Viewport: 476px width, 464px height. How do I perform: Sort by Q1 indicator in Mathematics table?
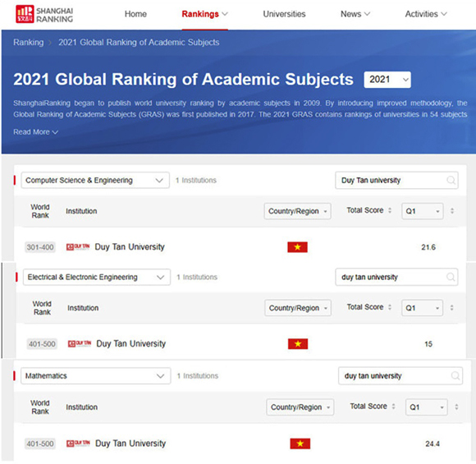456,407
